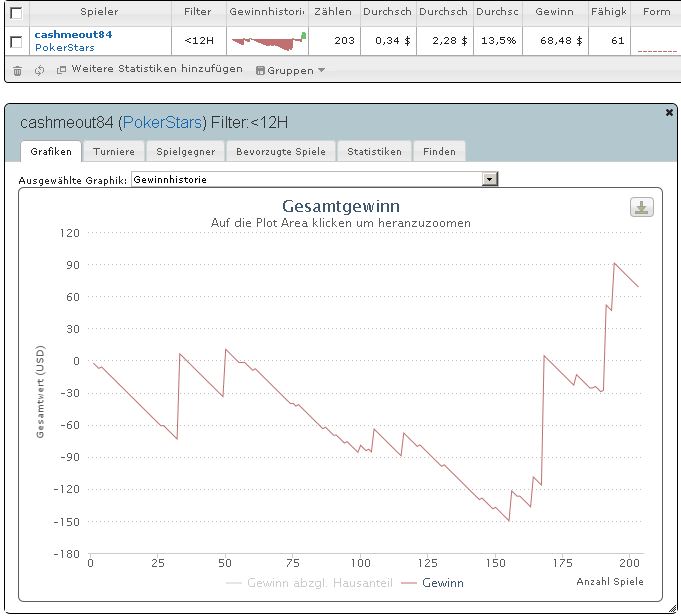
Task: Click PokerStars link in panel title
Action: [162, 123]
